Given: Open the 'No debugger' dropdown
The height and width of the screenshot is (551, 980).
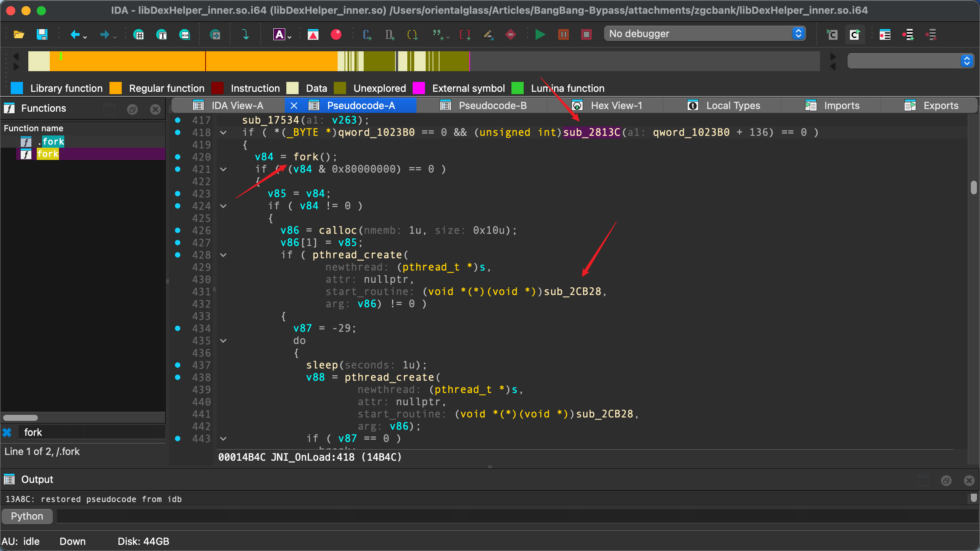Looking at the screenshot, I should (705, 34).
